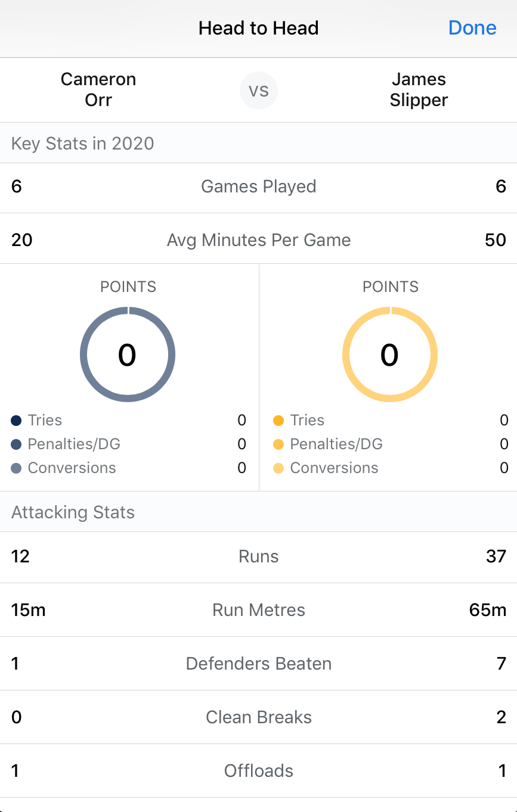Click the Runs stat row
517x812 pixels.
[259, 557]
